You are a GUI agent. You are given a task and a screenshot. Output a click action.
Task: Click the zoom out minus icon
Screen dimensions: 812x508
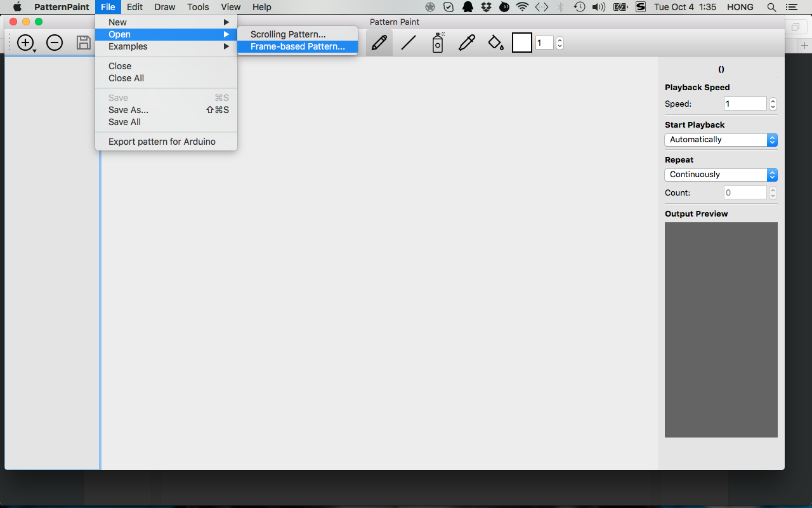pyautogui.click(x=55, y=43)
